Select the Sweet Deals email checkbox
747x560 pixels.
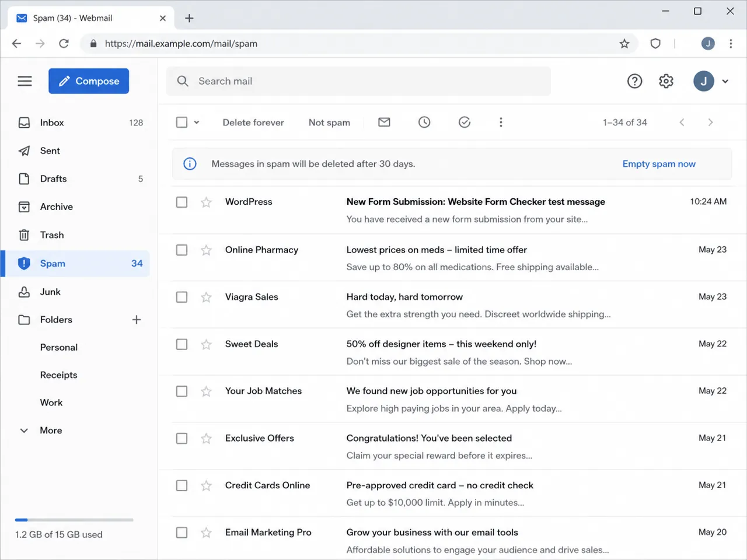(181, 344)
